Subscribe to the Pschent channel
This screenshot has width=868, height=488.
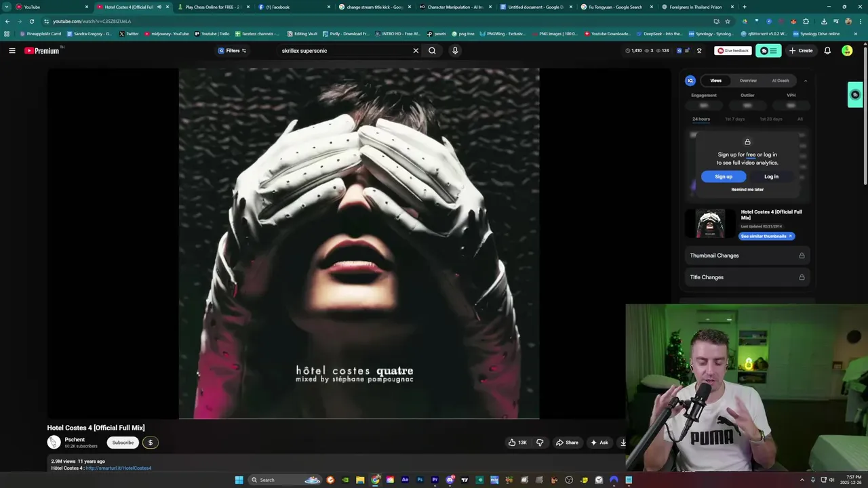coord(123,443)
